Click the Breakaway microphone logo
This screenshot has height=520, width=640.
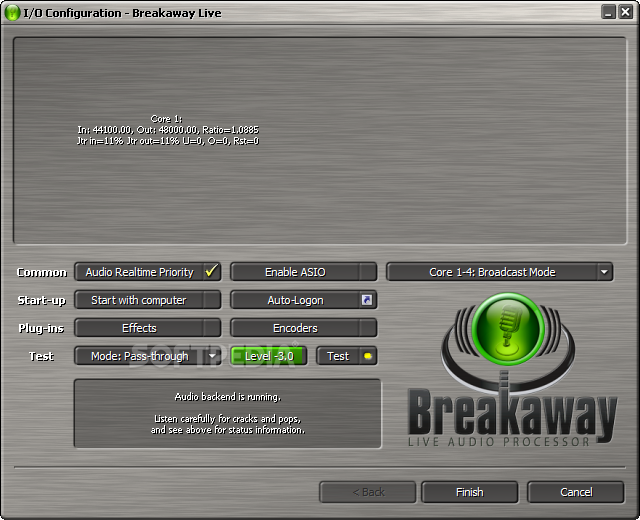click(508, 329)
